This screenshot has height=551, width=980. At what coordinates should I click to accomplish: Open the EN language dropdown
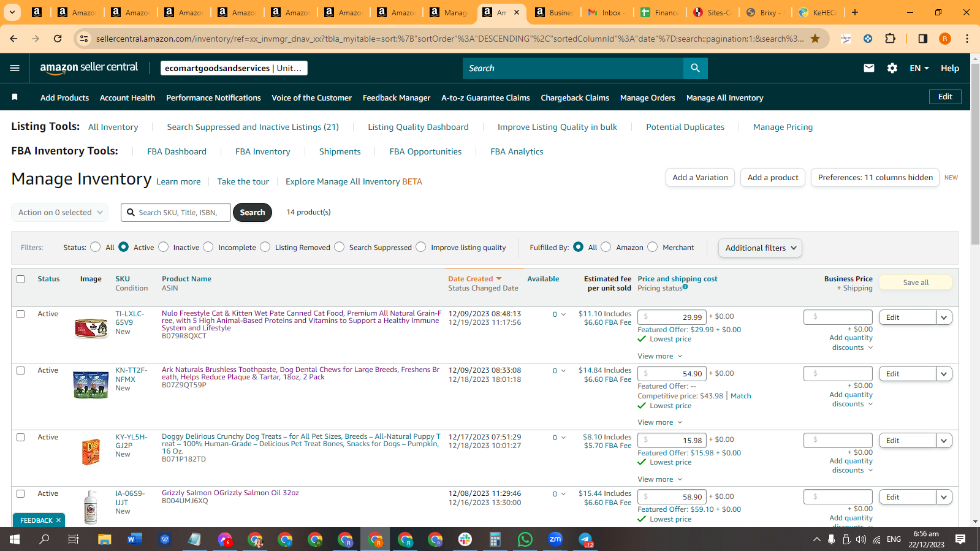point(919,68)
